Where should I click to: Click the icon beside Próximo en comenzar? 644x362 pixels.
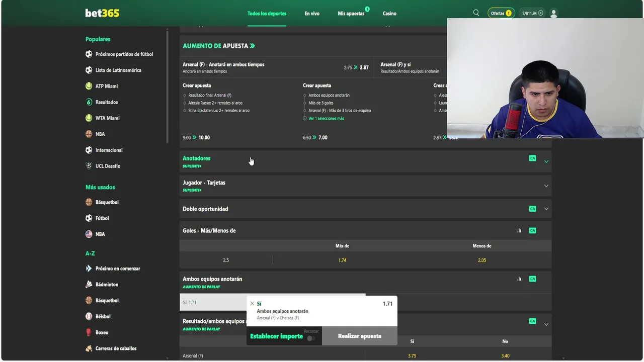(x=89, y=268)
